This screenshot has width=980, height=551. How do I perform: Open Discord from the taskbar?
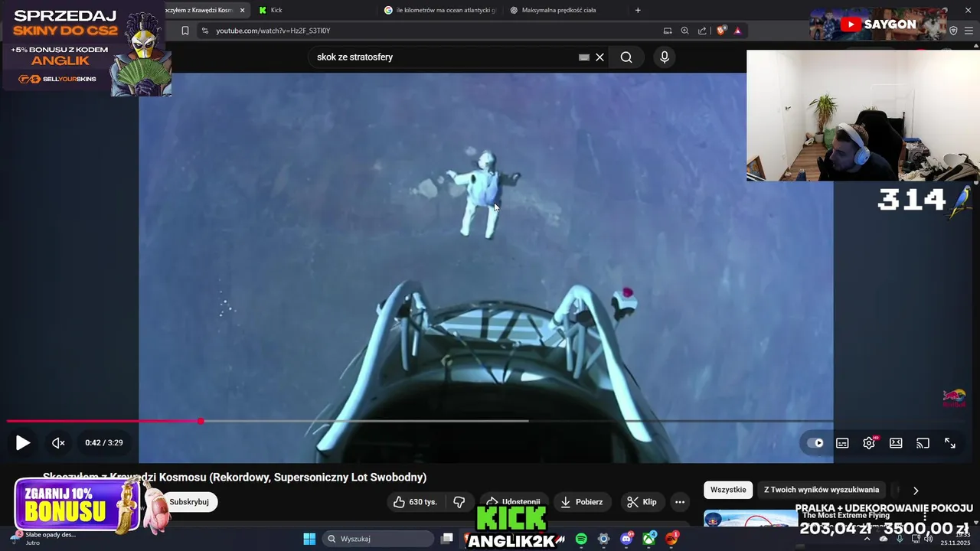(x=626, y=539)
